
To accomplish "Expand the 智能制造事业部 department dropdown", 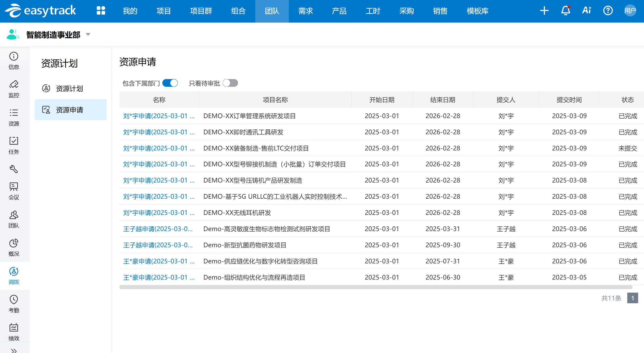I will (88, 34).
